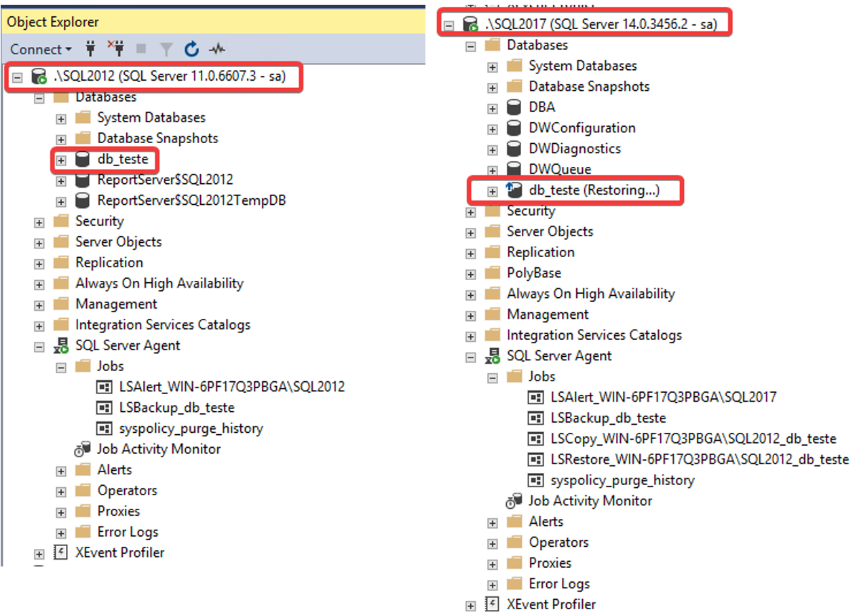Click the db_teste database icon on SQL2012
The width and height of the screenshot is (857, 616).
82,160
